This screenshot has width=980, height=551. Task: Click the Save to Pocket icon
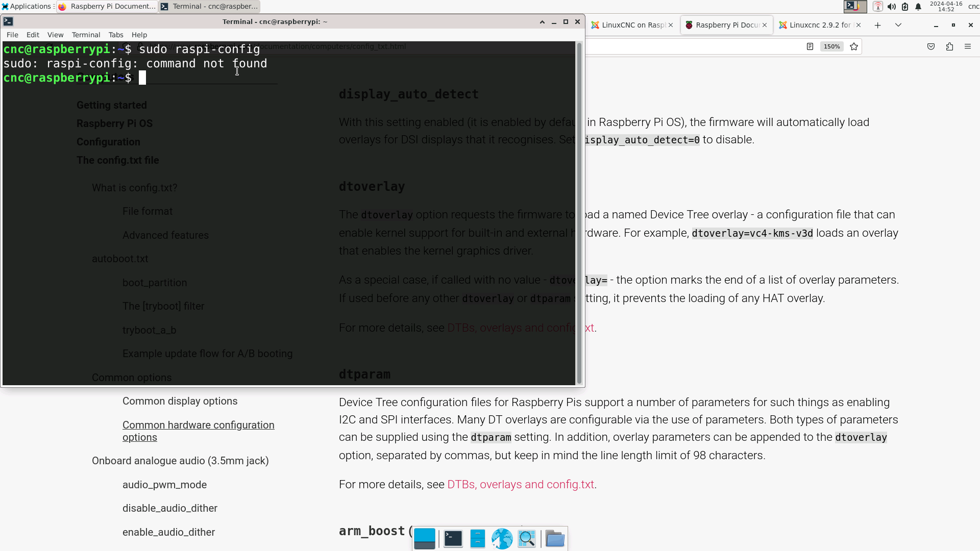[x=931, y=46]
